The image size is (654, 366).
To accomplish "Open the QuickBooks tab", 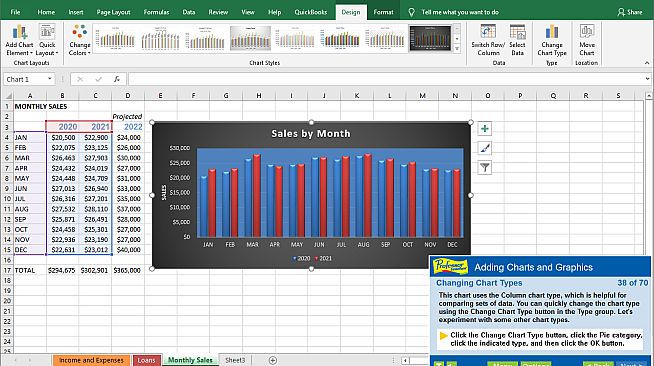I will click(x=311, y=12).
